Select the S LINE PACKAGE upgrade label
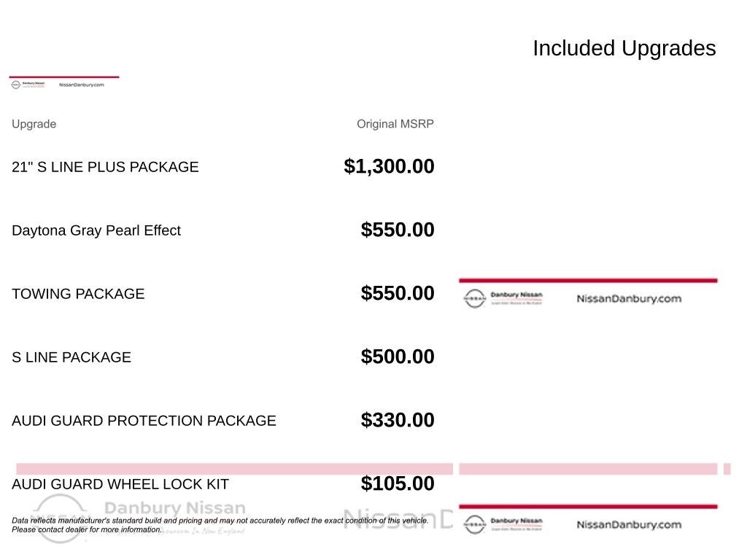 coord(71,357)
